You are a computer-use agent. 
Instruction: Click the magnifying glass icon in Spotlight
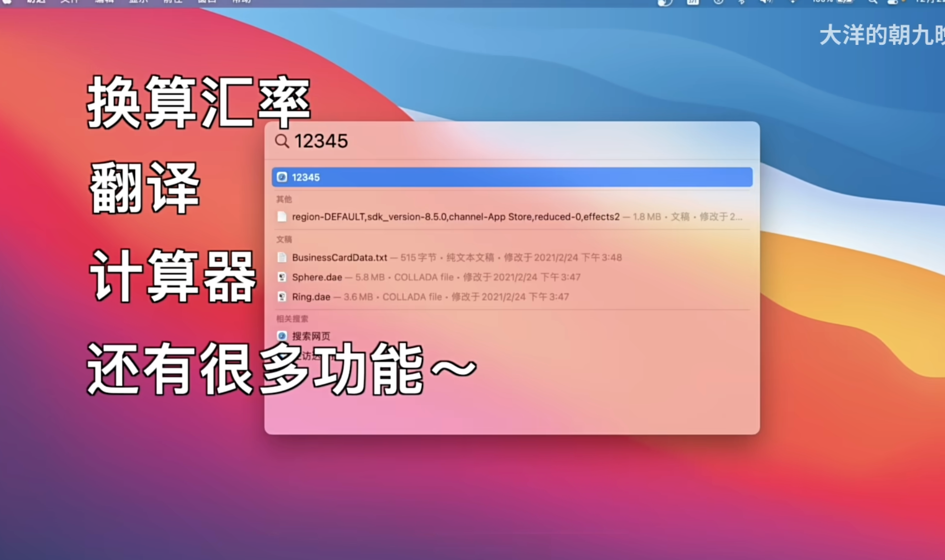(x=281, y=141)
